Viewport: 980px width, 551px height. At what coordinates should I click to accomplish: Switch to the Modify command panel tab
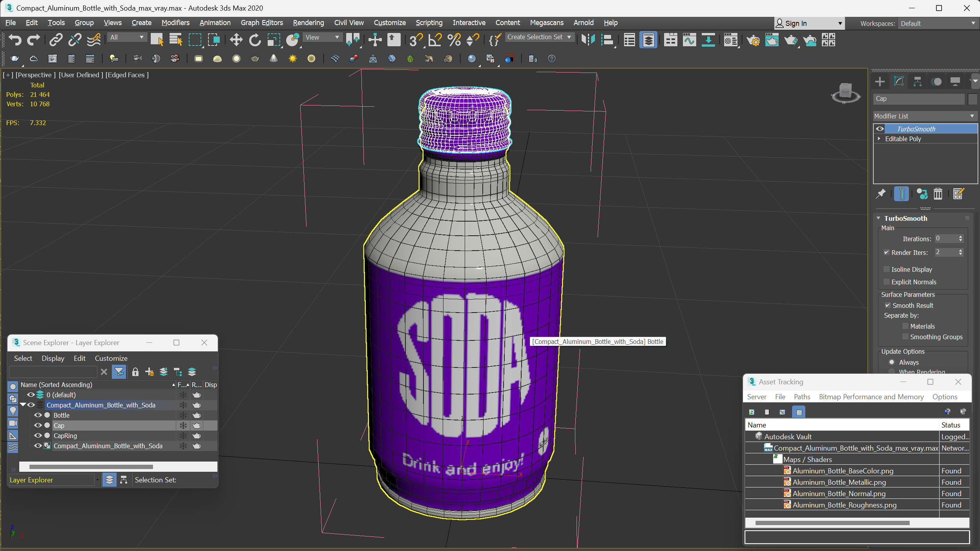pos(898,81)
